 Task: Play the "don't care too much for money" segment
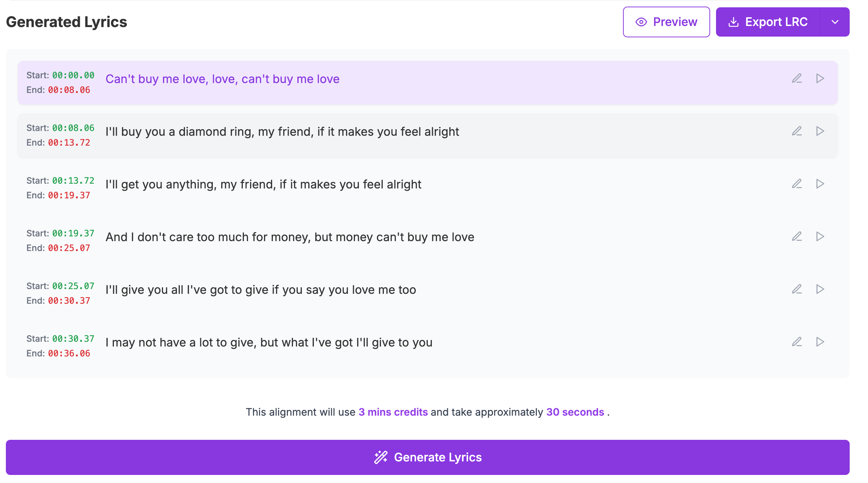tap(820, 236)
